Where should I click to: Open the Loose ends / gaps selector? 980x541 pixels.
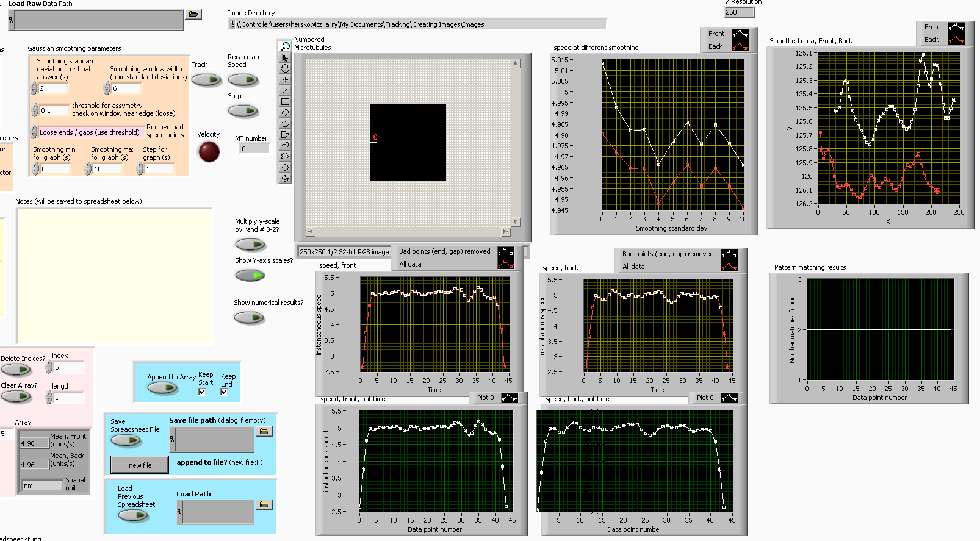coord(89,132)
